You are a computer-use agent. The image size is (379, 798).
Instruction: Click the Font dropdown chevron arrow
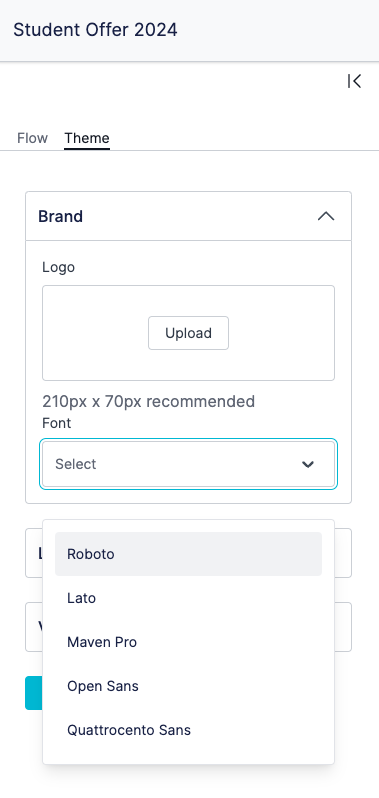(308, 464)
